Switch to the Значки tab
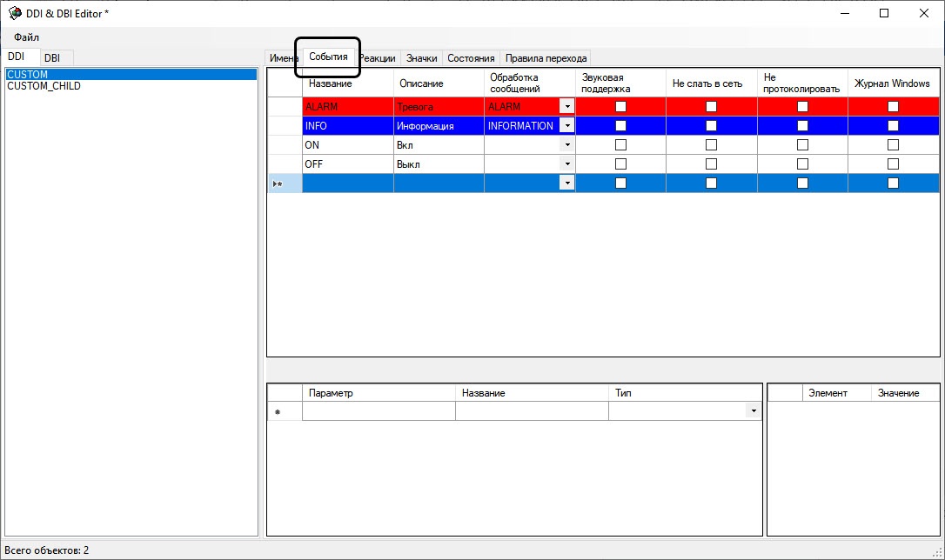The image size is (945, 560). [x=421, y=58]
